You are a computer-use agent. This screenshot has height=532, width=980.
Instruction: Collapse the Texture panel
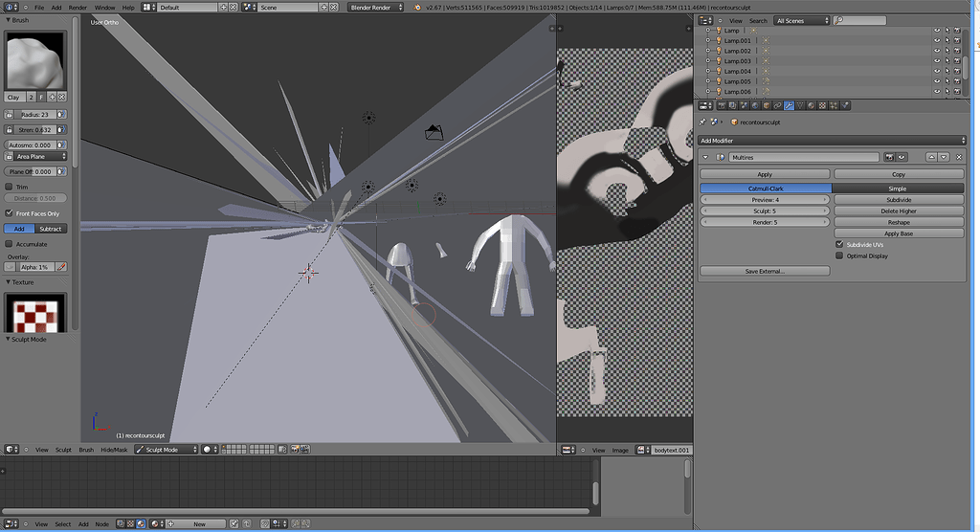coord(8,282)
